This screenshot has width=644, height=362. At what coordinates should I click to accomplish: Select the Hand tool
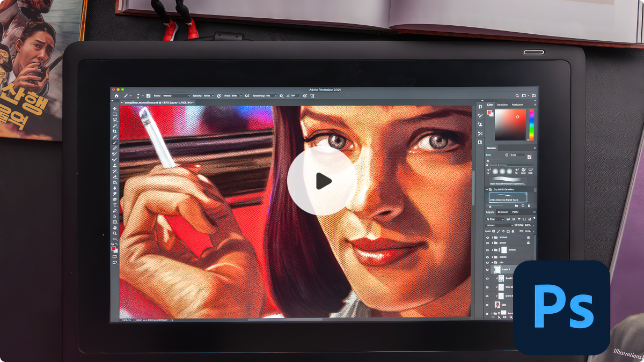coord(115,227)
